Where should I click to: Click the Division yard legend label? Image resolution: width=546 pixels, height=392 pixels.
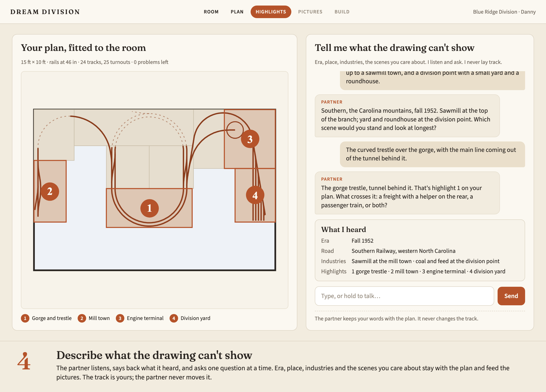pyautogui.click(x=195, y=318)
